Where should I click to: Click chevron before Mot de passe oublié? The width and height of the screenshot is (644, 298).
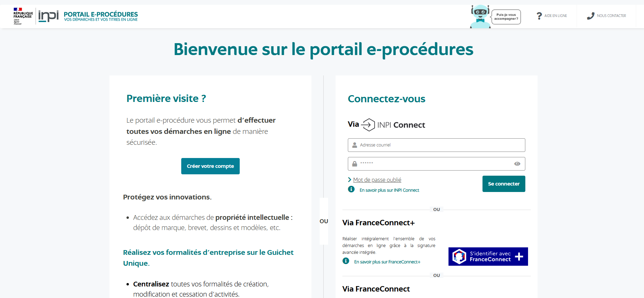tap(350, 180)
